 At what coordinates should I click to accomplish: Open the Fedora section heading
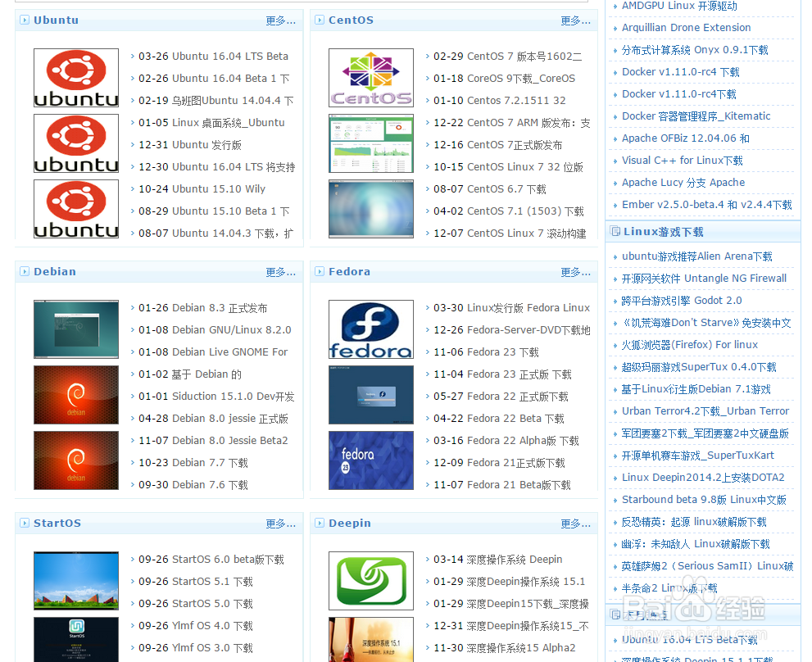[x=350, y=271]
